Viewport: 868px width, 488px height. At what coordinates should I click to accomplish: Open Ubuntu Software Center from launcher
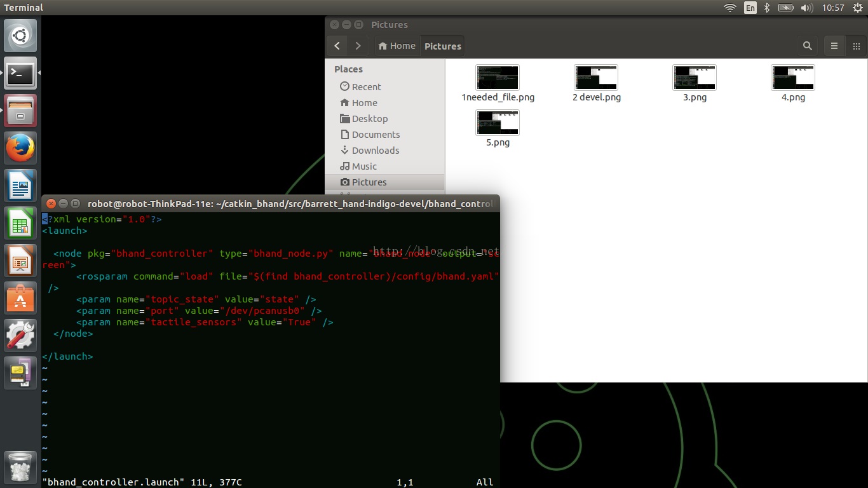coord(20,297)
